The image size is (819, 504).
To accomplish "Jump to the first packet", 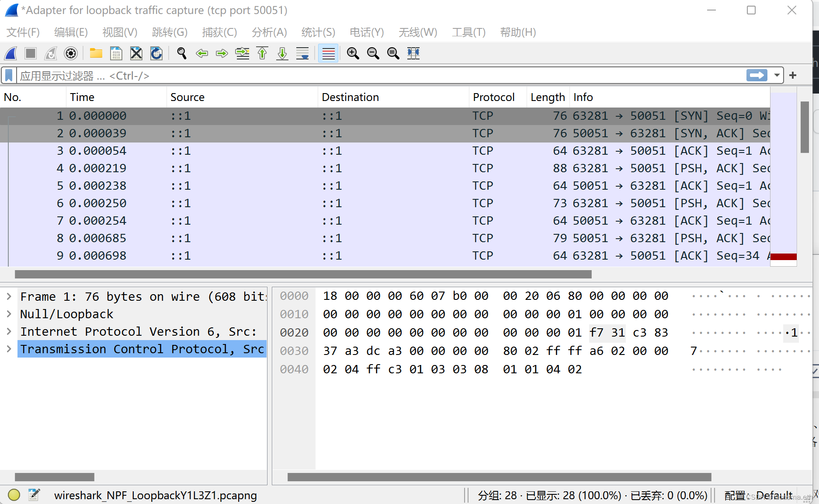I will pyautogui.click(x=262, y=53).
